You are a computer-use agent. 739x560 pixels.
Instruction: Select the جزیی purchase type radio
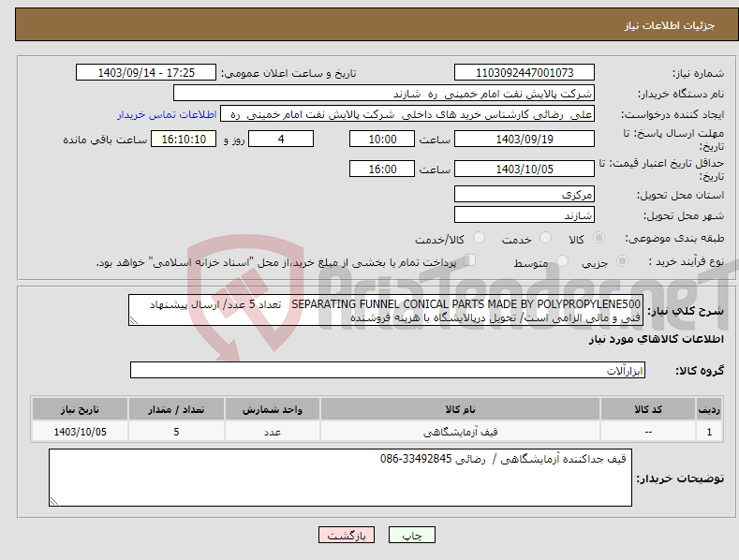[x=622, y=260]
